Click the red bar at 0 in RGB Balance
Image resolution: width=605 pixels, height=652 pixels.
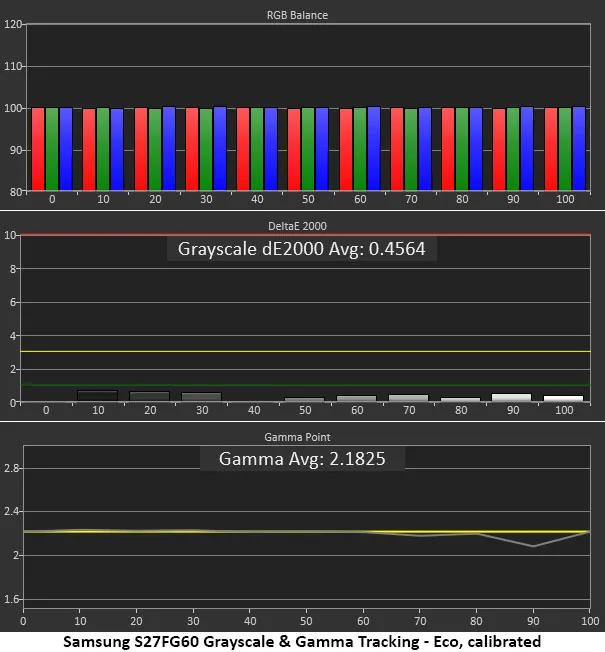pyautogui.click(x=38, y=148)
